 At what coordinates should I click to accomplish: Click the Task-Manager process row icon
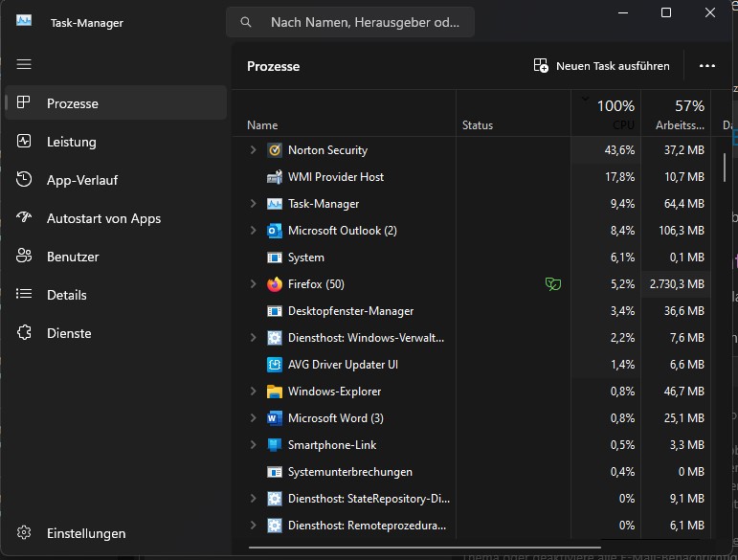coord(275,204)
